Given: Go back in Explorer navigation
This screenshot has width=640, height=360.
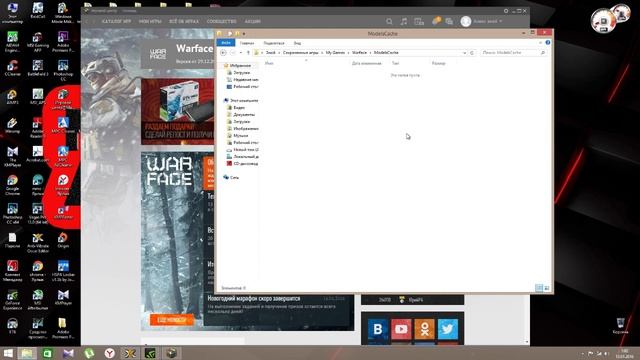Looking at the screenshot, I should pos(223,53).
